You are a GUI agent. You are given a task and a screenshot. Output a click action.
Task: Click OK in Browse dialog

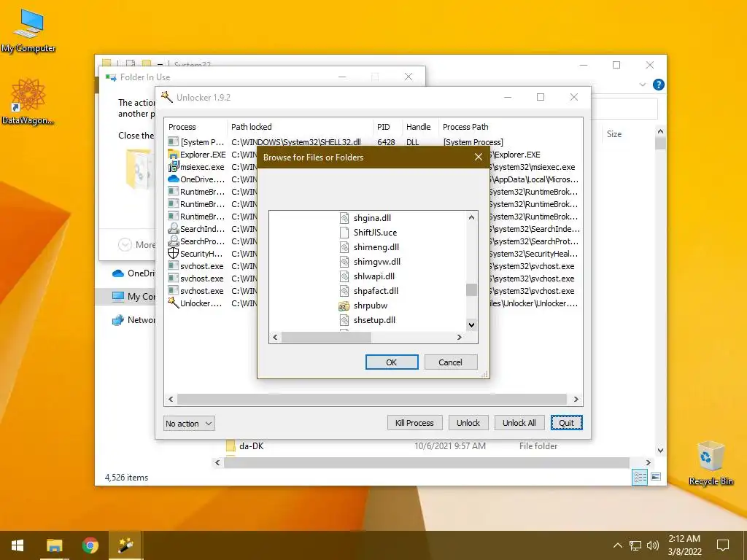click(x=392, y=362)
